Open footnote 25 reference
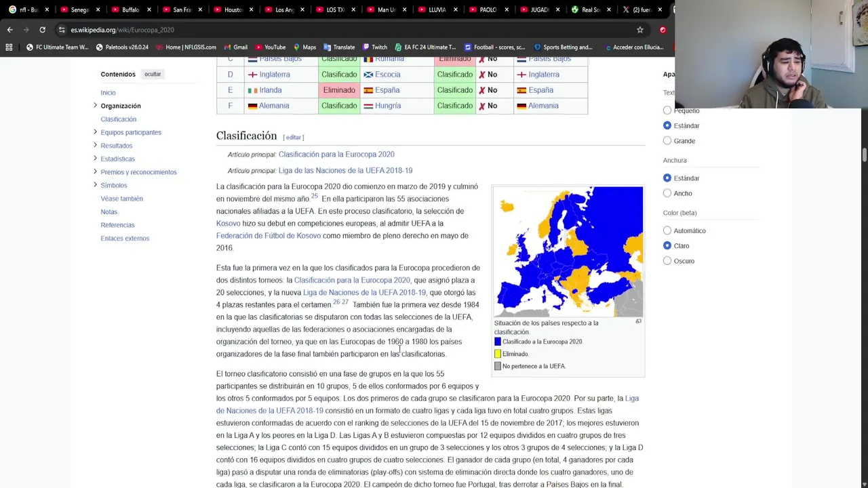Viewport: 868px width, 488px height. tap(314, 197)
